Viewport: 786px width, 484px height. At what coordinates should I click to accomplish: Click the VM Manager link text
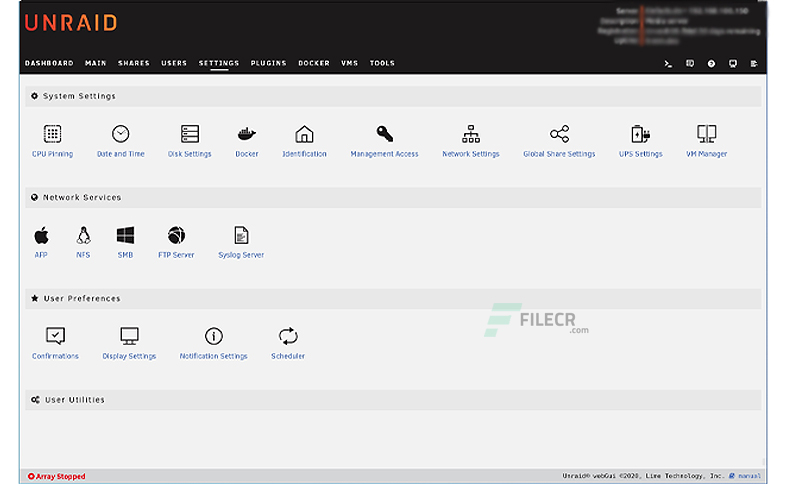(x=706, y=154)
